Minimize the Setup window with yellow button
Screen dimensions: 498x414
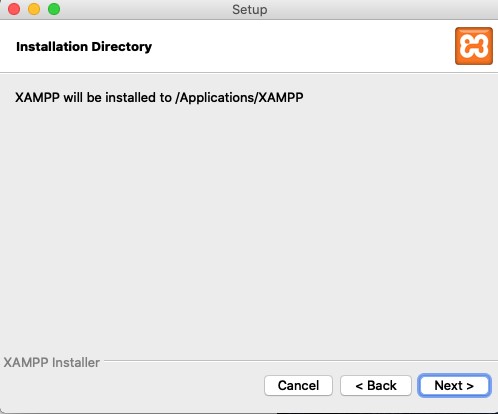pos(34,9)
